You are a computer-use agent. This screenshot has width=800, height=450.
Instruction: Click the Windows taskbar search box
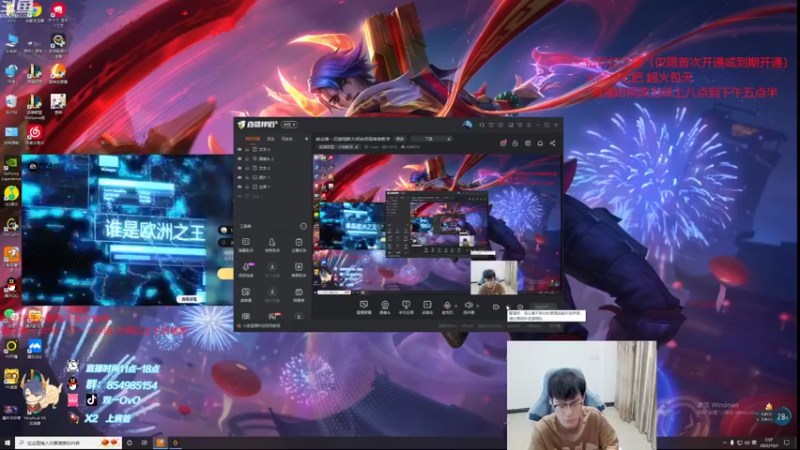tap(69, 442)
